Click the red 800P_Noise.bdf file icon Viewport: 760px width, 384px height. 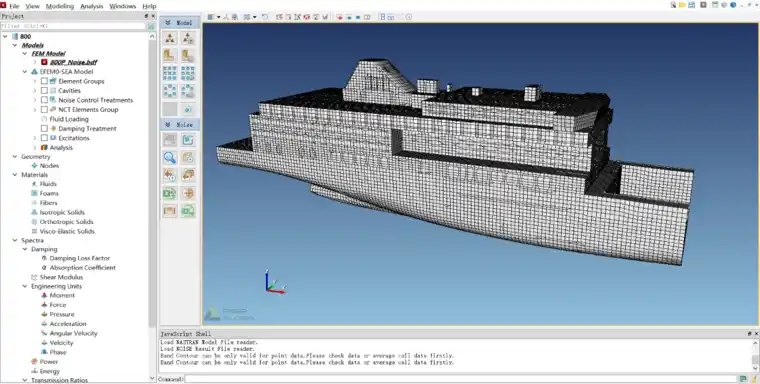44,62
